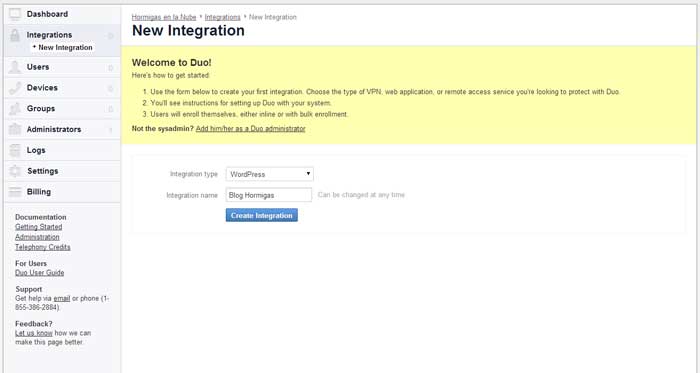Image resolution: width=700 pixels, height=373 pixels.
Task: Click the Groups people icon
Action: point(15,108)
